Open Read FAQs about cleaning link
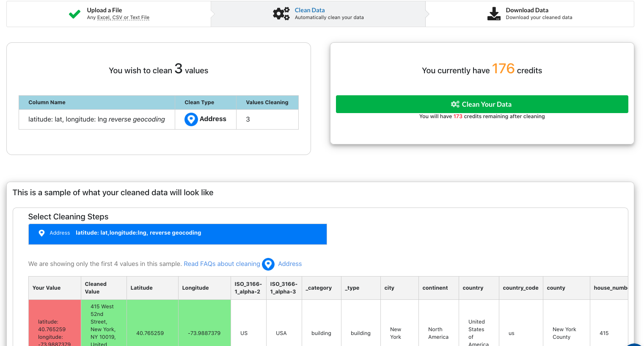Viewport: 644px width, 346px height. tap(222, 264)
